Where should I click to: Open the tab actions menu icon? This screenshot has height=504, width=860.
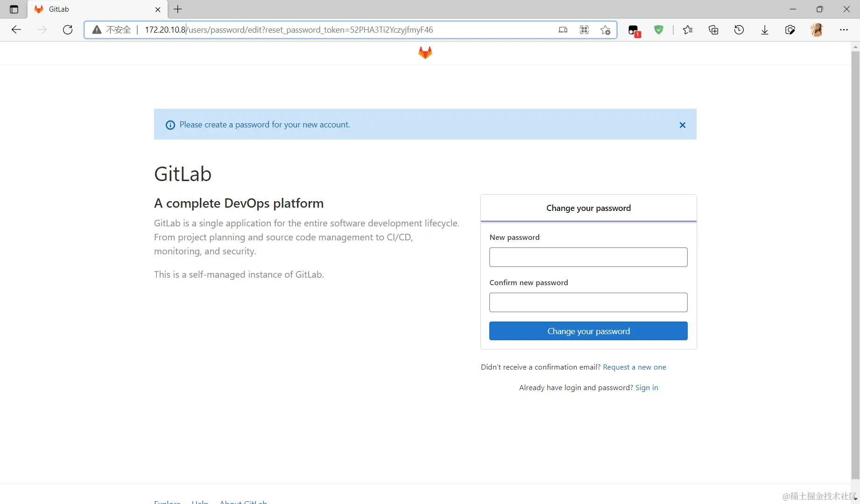click(x=14, y=9)
